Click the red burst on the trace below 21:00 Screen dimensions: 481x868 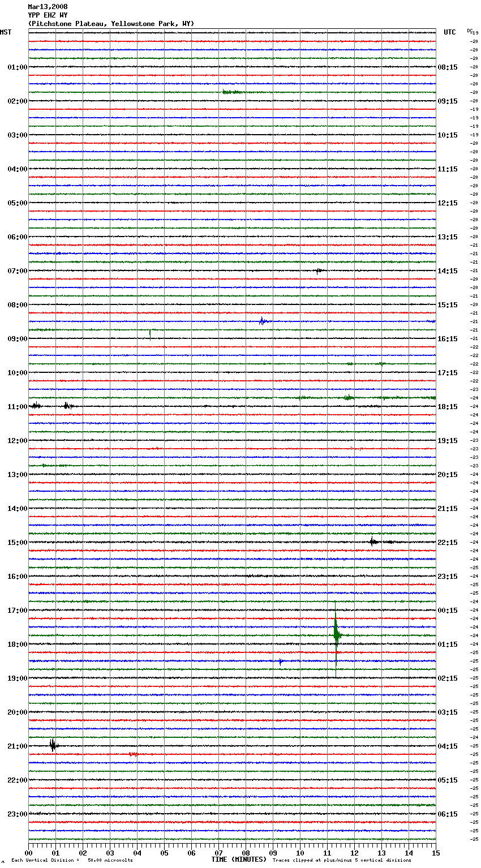point(134,754)
